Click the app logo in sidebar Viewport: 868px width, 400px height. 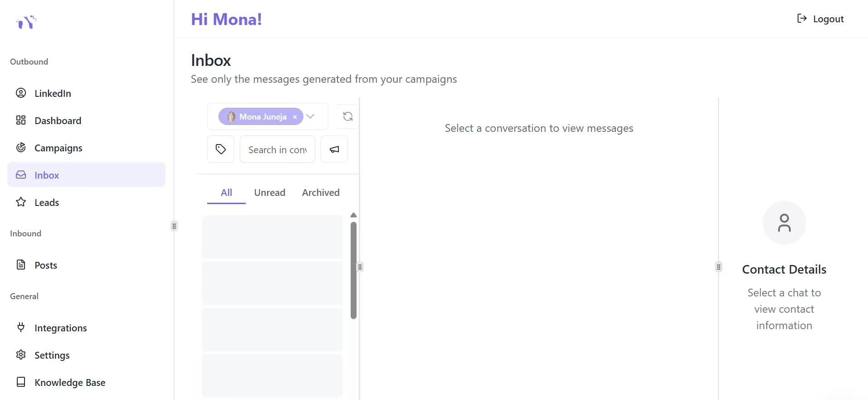(x=26, y=22)
